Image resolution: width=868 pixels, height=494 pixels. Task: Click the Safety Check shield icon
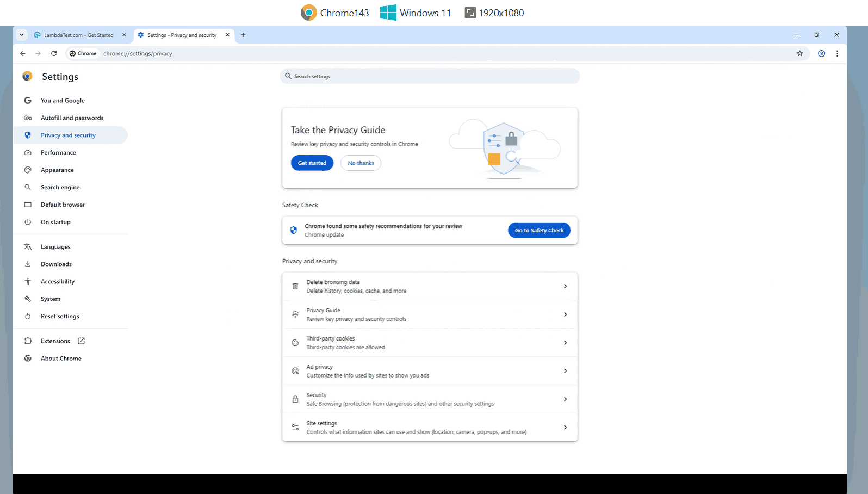(x=294, y=230)
